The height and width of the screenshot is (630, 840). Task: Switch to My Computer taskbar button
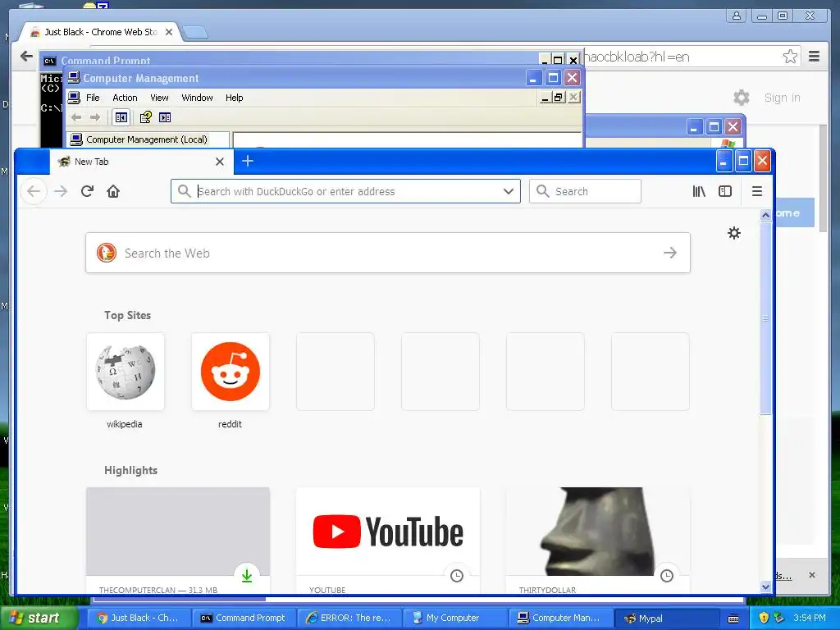(x=453, y=618)
